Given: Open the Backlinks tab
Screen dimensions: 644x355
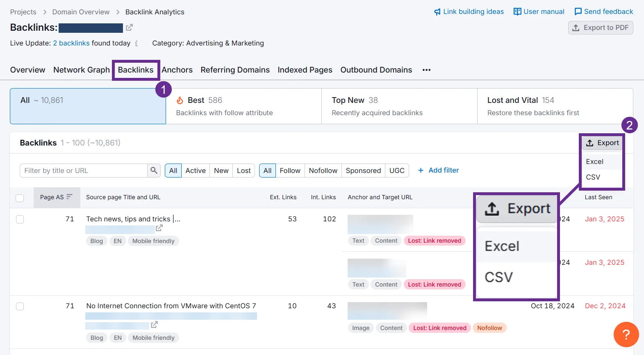Looking at the screenshot, I should click(136, 70).
